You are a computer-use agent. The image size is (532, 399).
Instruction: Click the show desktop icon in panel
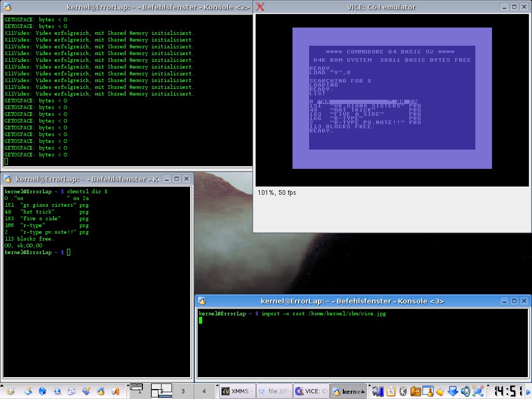click(x=28, y=391)
